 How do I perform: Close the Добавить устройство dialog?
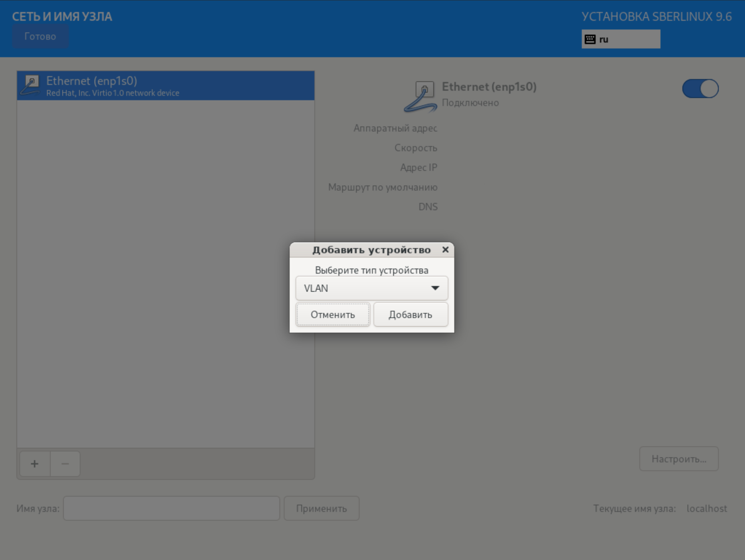click(x=445, y=250)
